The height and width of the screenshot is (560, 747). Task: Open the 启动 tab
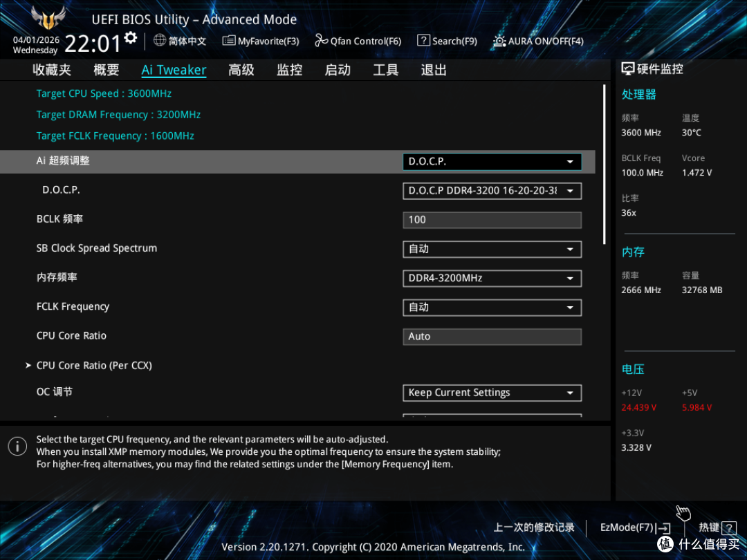[338, 70]
